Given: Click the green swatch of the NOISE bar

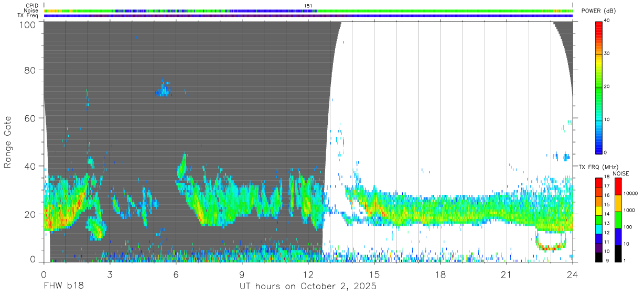Looking at the screenshot, I should 618,219.
